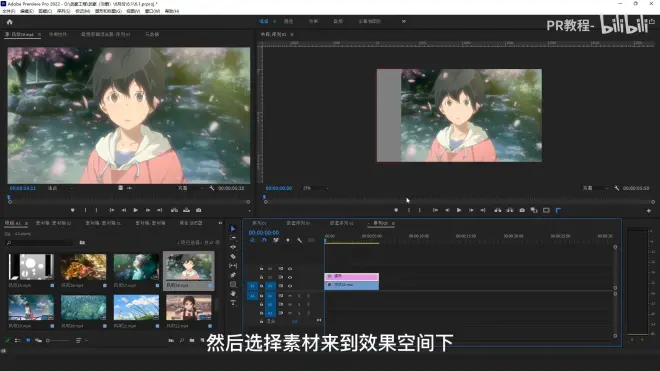Screen dimensions: 660x371
Task: Select the Pen tool
Action: [x=233, y=275]
